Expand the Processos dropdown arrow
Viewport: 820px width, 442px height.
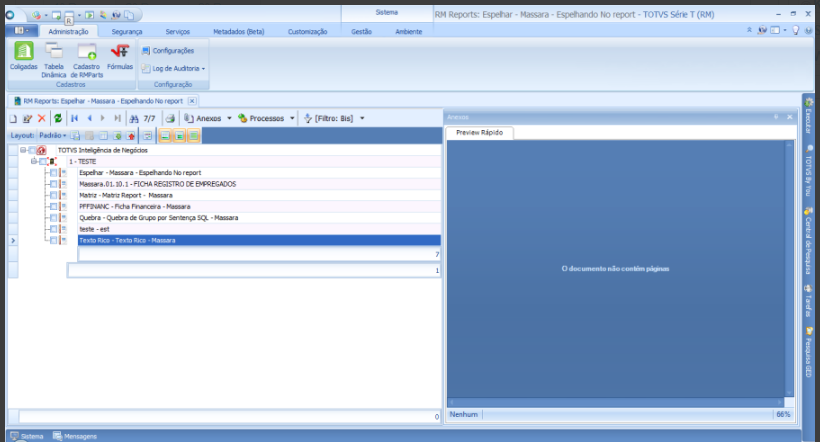click(292, 119)
